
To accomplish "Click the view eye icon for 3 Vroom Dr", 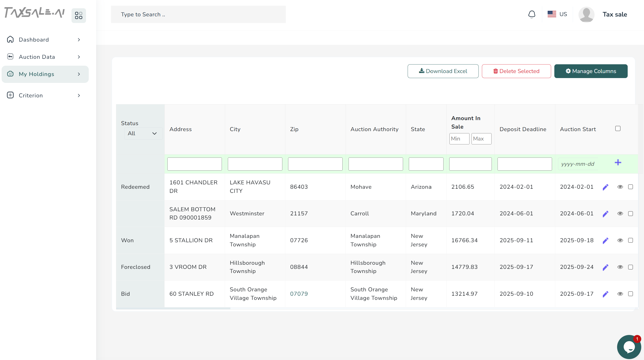I will coord(620,267).
